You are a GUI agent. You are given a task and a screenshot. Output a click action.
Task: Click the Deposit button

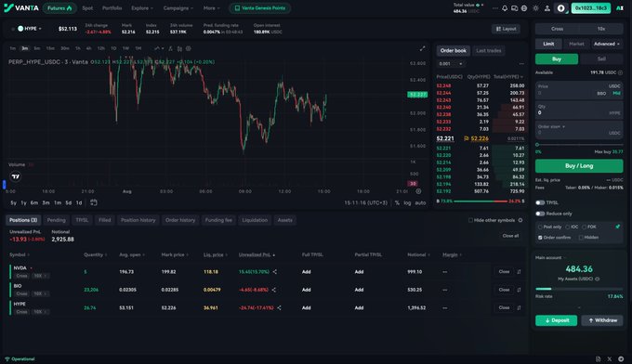tap(556, 320)
